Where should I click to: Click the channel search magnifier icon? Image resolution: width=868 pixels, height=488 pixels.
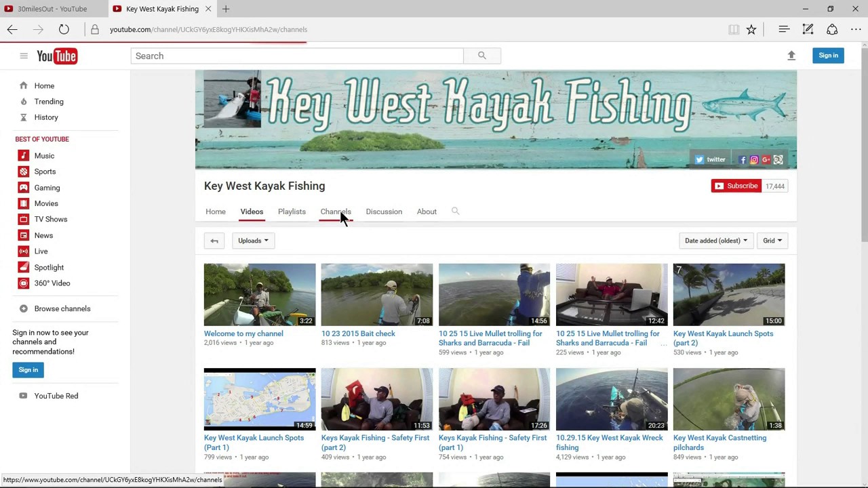[x=456, y=211]
